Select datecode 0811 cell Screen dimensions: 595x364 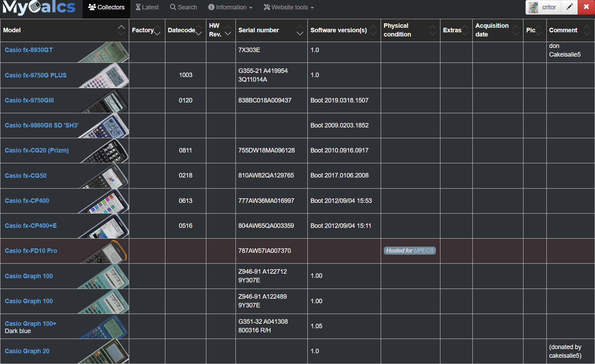pos(185,150)
